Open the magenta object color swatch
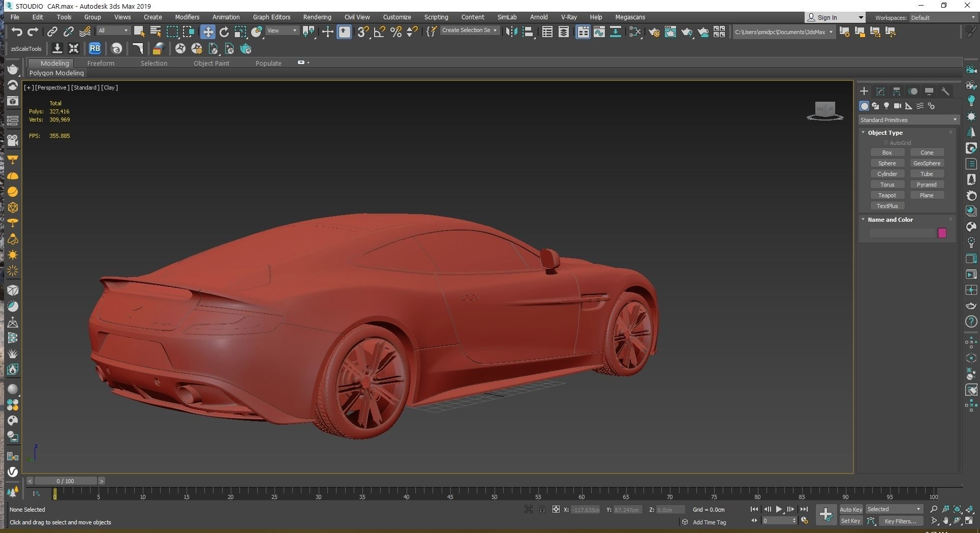The image size is (980, 533). [942, 233]
